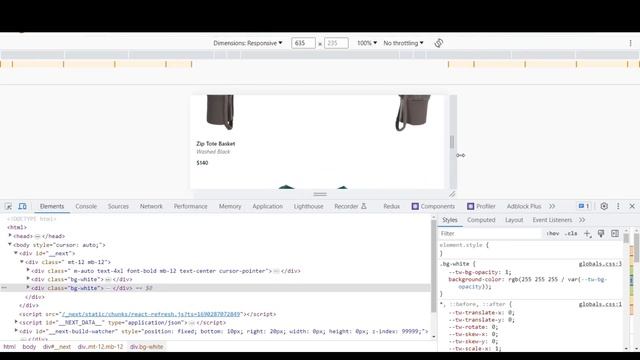Expand the m-auto text-4xl div node
Screen dimensions: 640x360
tap(28, 270)
